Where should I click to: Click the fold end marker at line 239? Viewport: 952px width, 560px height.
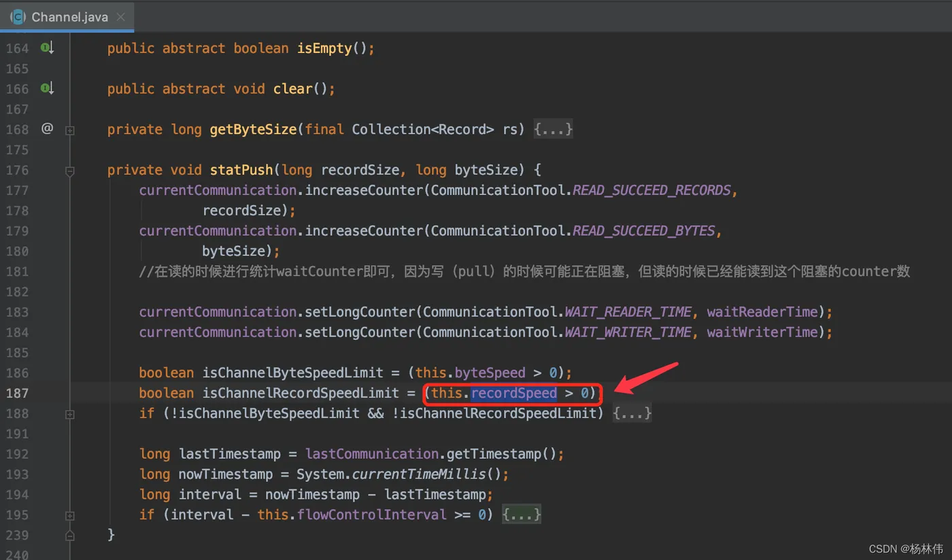tap(69, 536)
